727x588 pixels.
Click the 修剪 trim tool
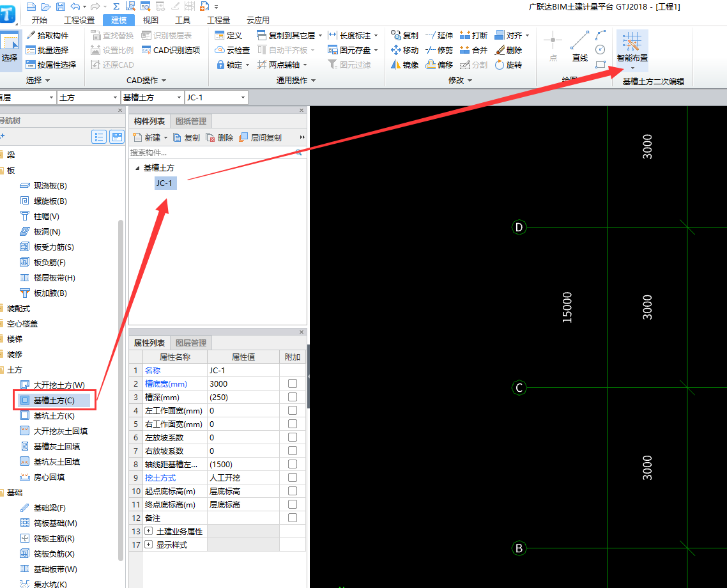(439, 50)
